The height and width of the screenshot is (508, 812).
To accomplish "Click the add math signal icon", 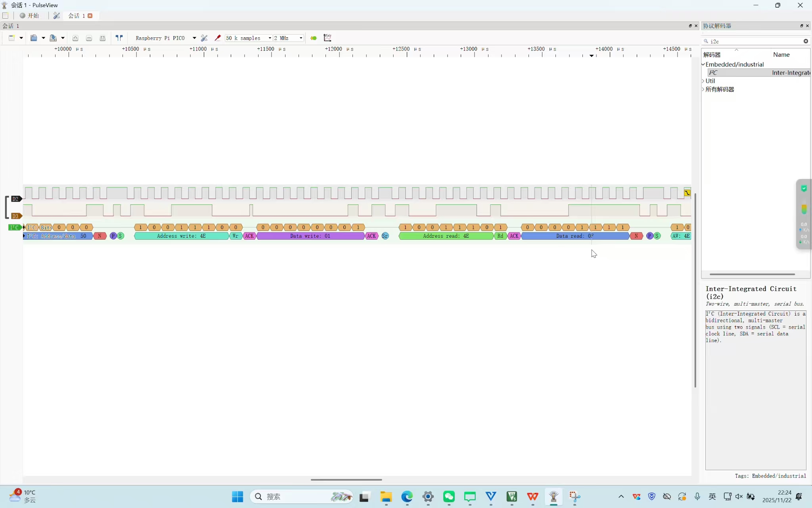I will (x=327, y=38).
